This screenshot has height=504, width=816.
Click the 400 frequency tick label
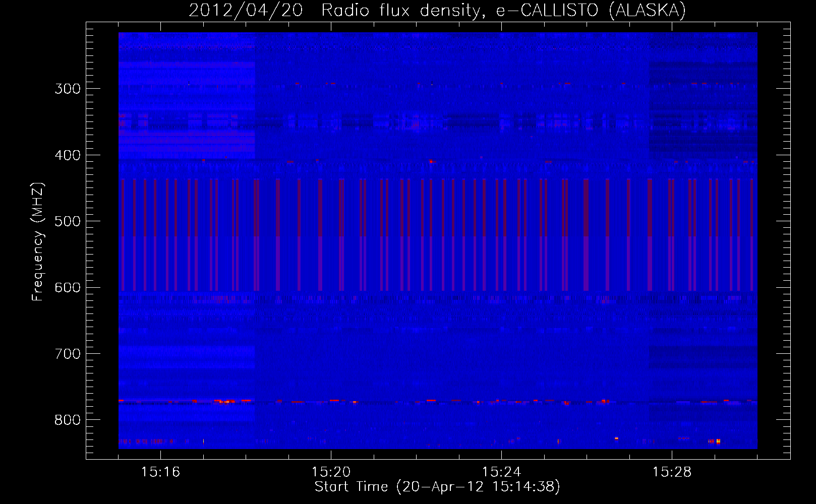coord(68,155)
